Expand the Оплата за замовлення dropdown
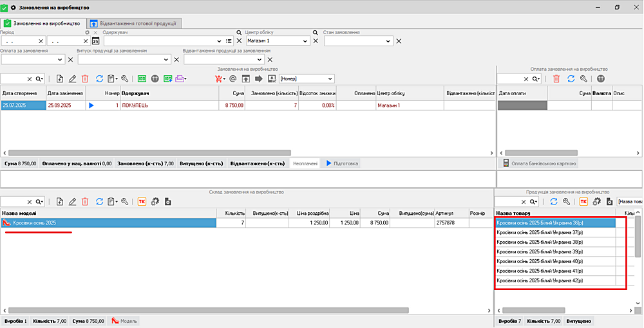Viewport: 644px width, 328px height. point(61,60)
